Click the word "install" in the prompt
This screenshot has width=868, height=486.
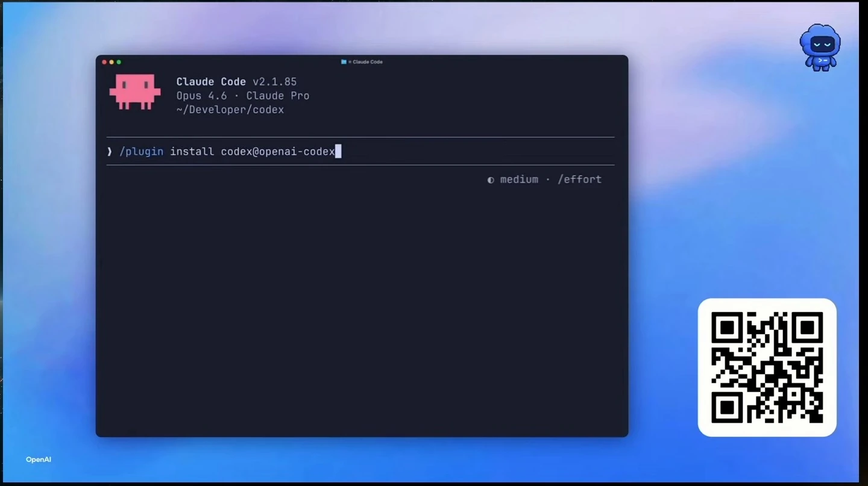pyautogui.click(x=192, y=152)
